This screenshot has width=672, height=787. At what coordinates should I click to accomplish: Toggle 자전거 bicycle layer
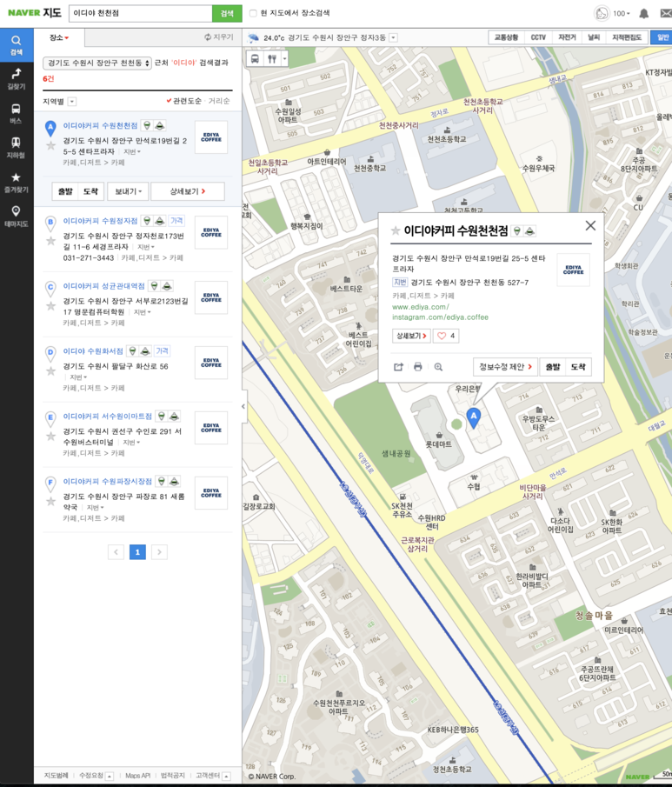(567, 37)
